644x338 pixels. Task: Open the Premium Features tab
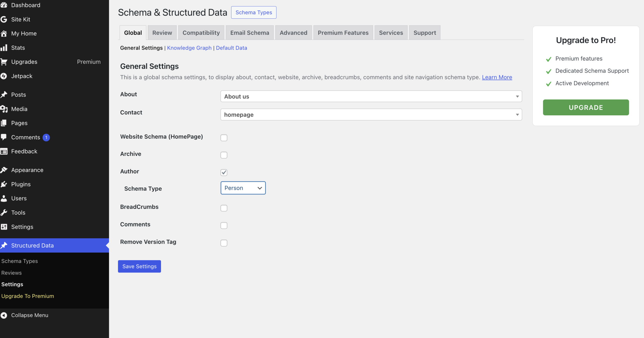[x=343, y=32]
